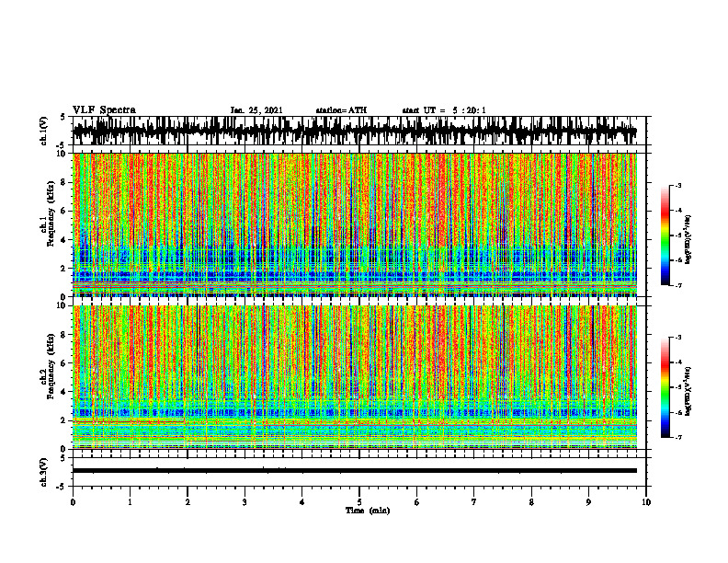Click the '6' tick on the time axis
The image size is (728, 563).
point(417,502)
